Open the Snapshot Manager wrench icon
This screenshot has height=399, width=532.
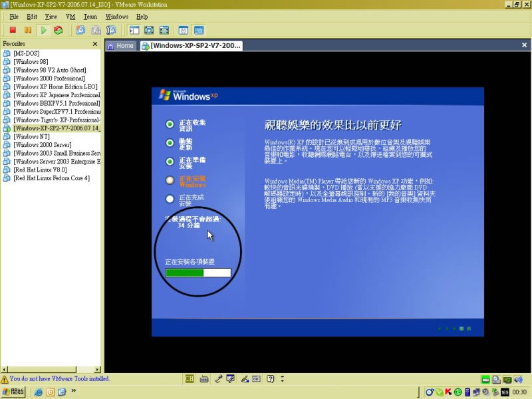point(111,30)
